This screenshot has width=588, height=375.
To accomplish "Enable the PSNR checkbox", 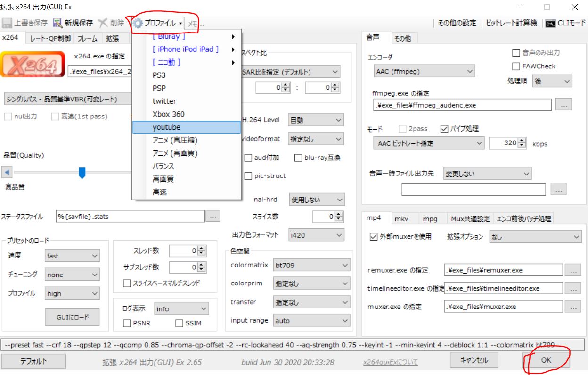I will click(x=127, y=324).
